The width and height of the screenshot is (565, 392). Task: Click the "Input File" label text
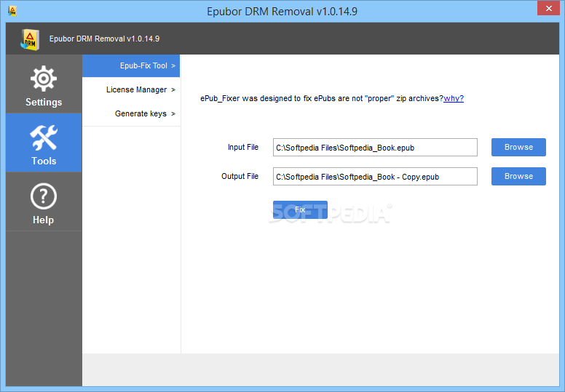pos(243,147)
